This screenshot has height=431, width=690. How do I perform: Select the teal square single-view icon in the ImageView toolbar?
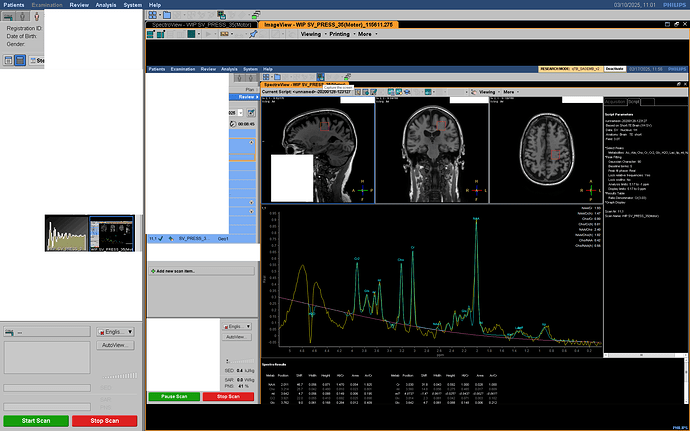point(191,34)
